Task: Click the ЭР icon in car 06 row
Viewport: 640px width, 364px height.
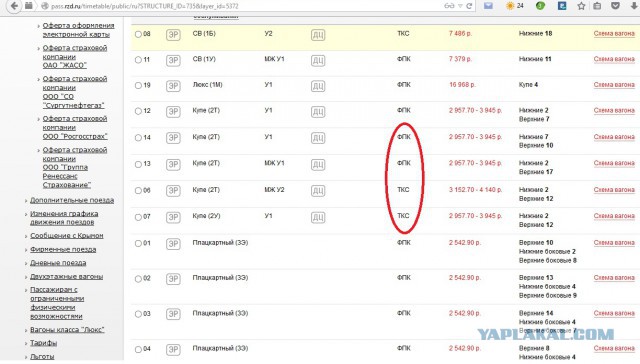Action: click(x=173, y=191)
